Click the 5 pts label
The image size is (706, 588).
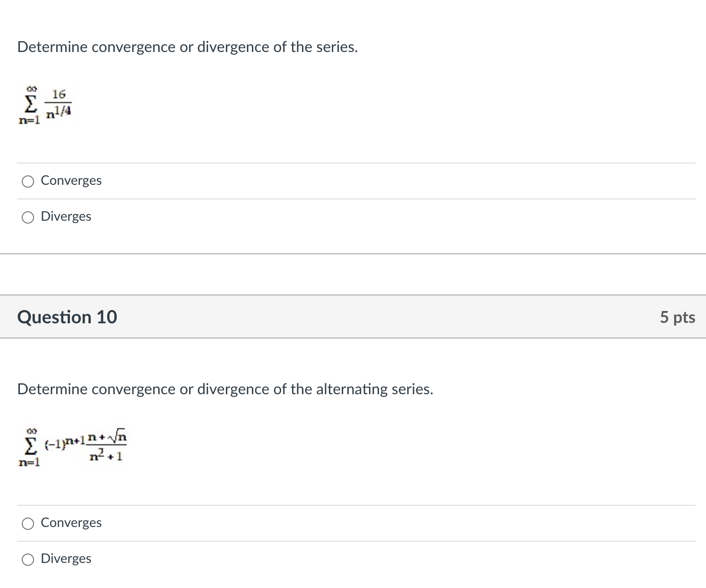(x=677, y=317)
